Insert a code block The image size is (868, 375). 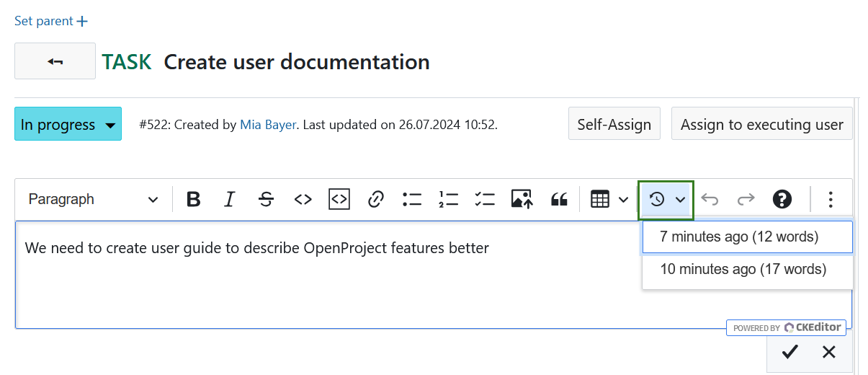339,200
